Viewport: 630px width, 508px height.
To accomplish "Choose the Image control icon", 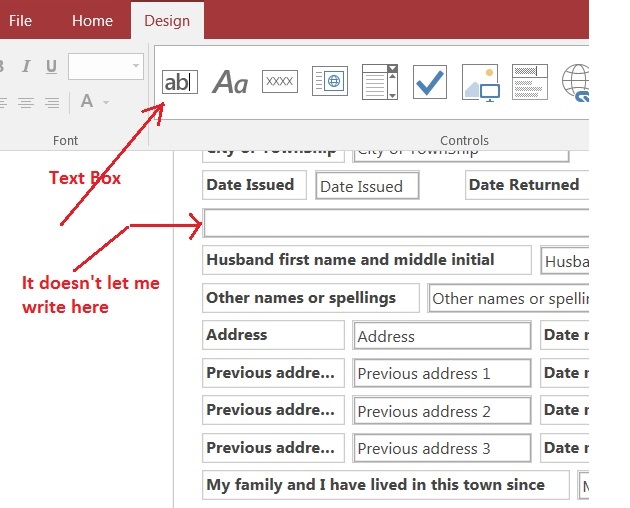I will (480, 82).
